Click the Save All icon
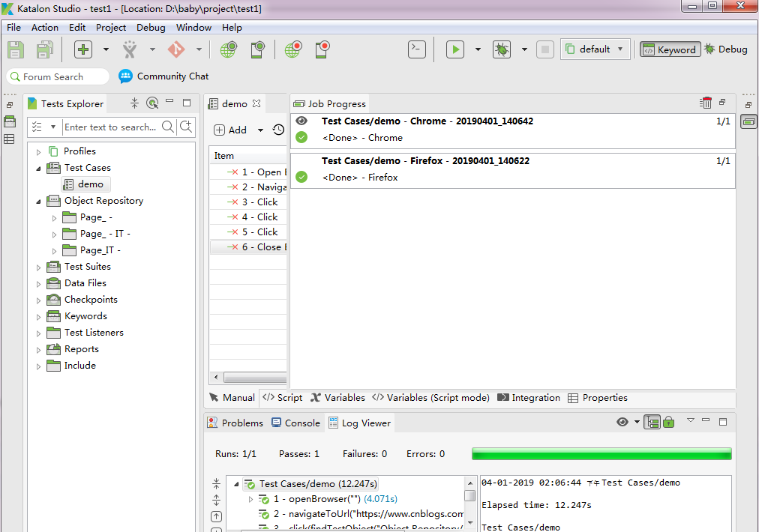The height and width of the screenshot is (532, 759). pyautogui.click(x=45, y=49)
